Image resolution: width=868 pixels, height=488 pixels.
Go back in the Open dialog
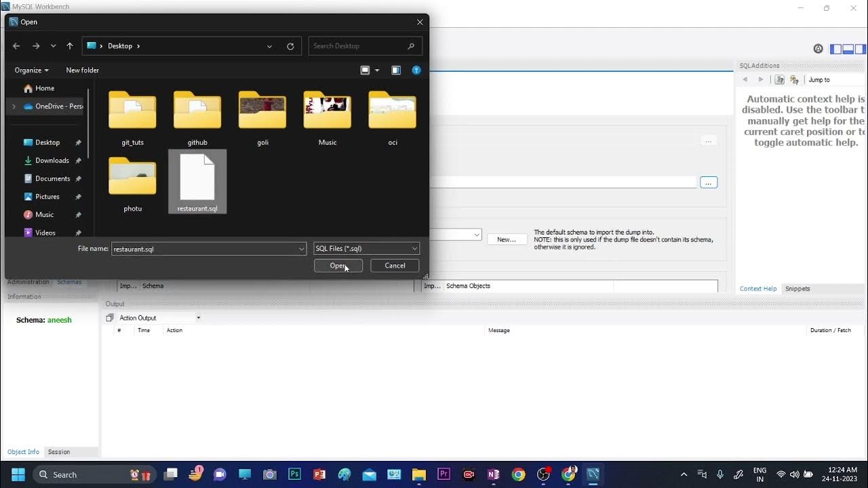click(x=16, y=46)
